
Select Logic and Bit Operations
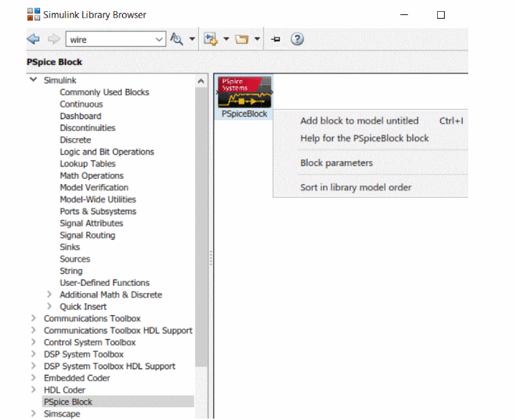(x=107, y=152)
